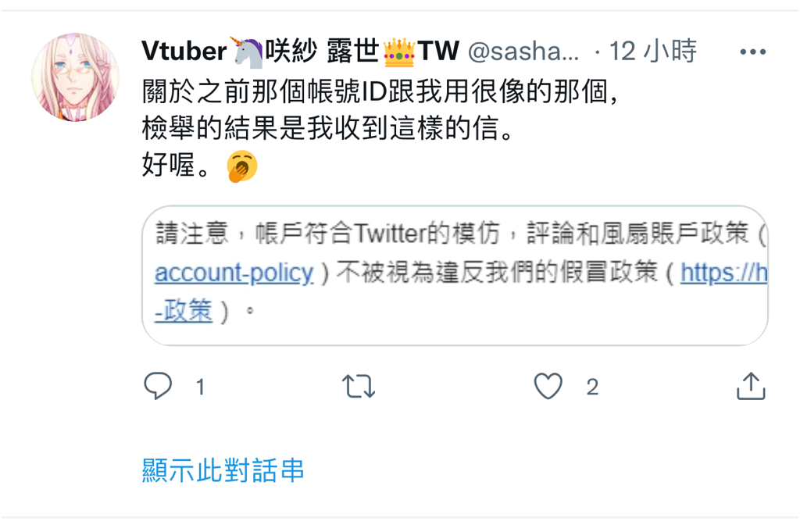Open the three-dot more options menu

point(753,52)
